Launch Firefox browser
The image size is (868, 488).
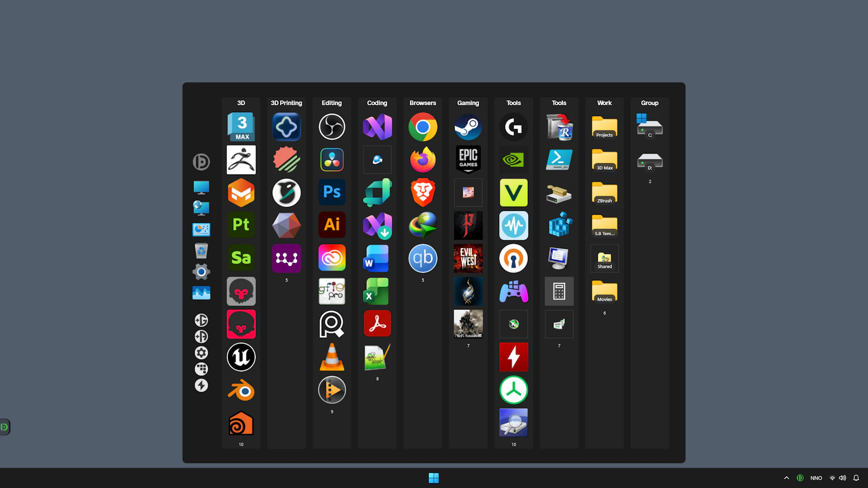pos(423,160)
